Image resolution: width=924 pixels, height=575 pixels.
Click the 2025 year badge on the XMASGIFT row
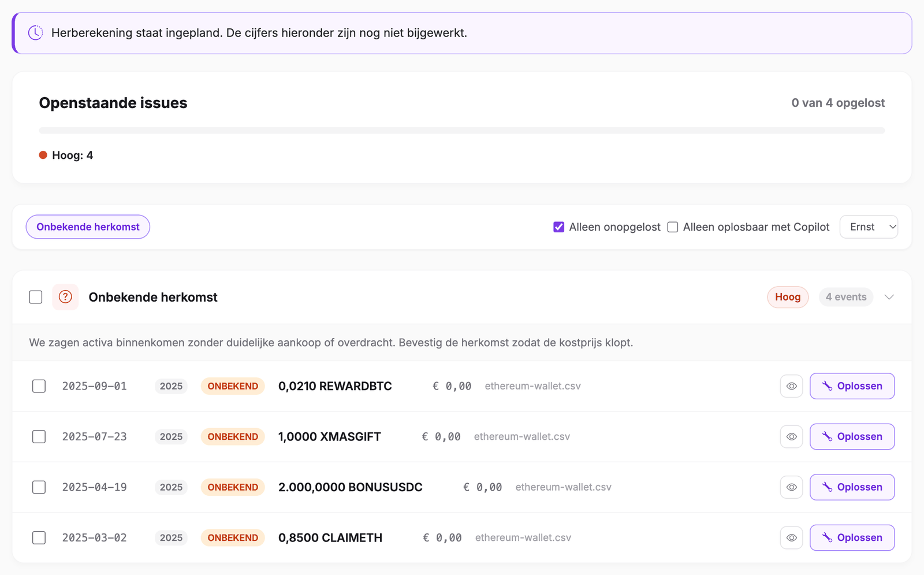coord(171,437)
